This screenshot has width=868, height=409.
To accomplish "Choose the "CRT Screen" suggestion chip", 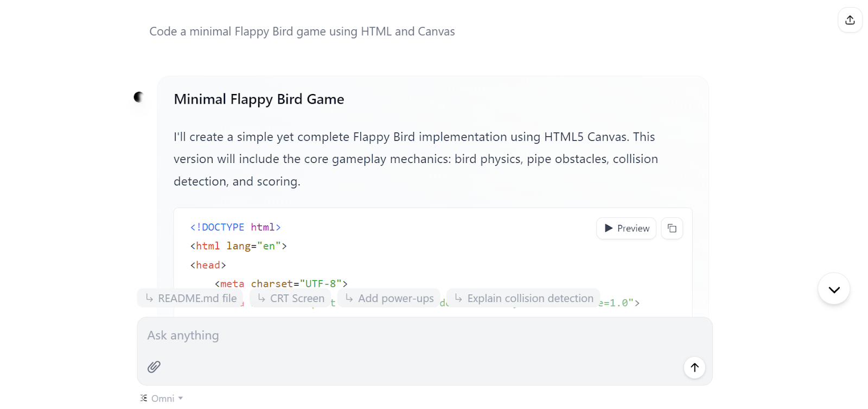I will coord(291,298).
